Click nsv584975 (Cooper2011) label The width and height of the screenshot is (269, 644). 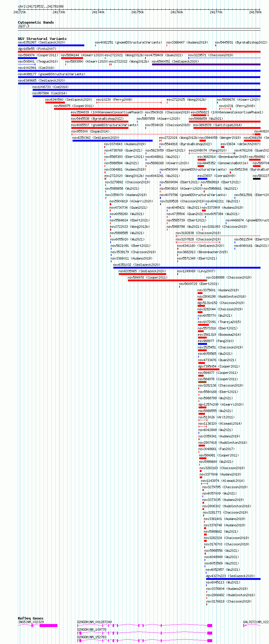74,106
